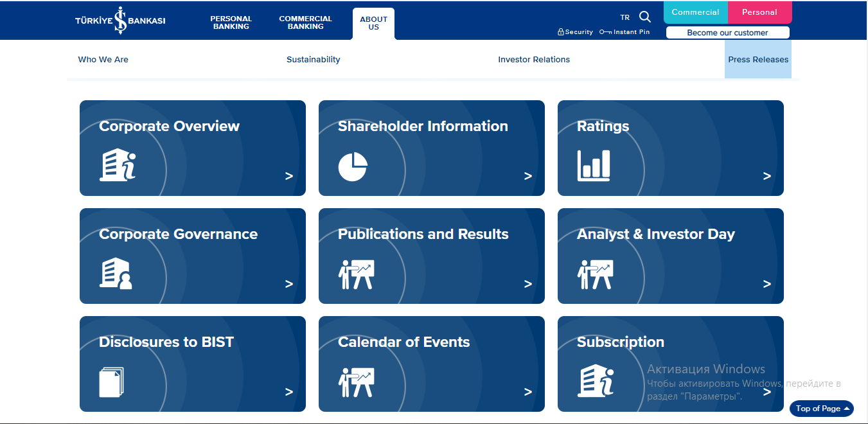Switch language to TR

point(625,17)
